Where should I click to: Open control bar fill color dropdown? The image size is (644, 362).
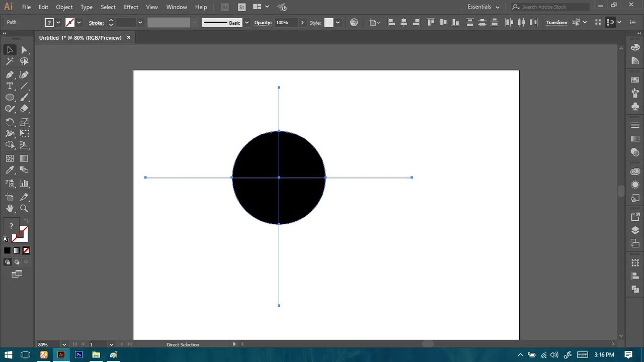58,23
